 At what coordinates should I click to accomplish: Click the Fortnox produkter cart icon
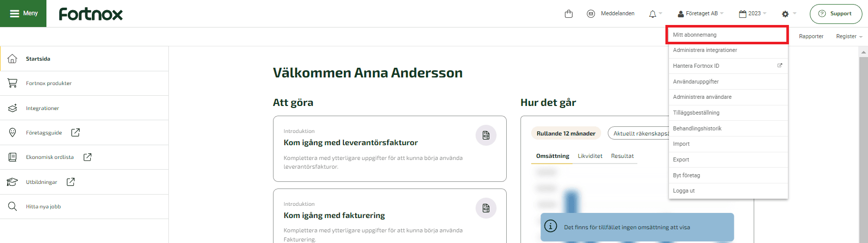coord(12,83)
